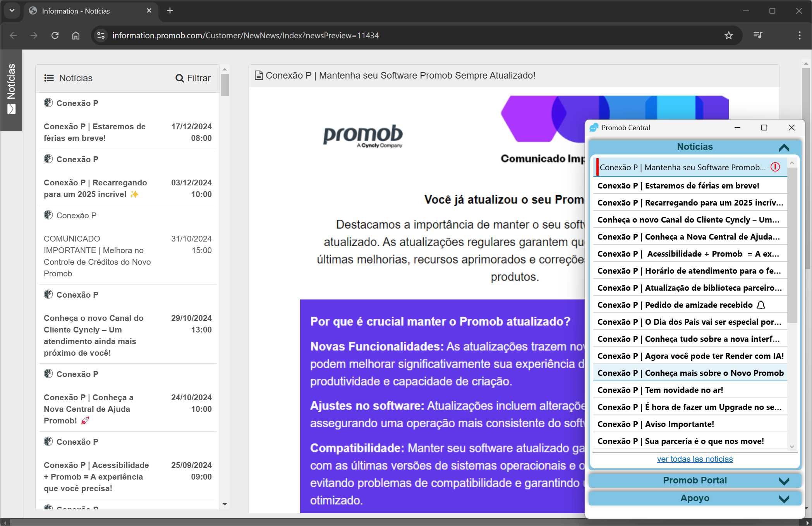The image size is (812, 526).
Task: Select 'Pedido de amizade recebido' entry
Action: click(x=690, y=305)
